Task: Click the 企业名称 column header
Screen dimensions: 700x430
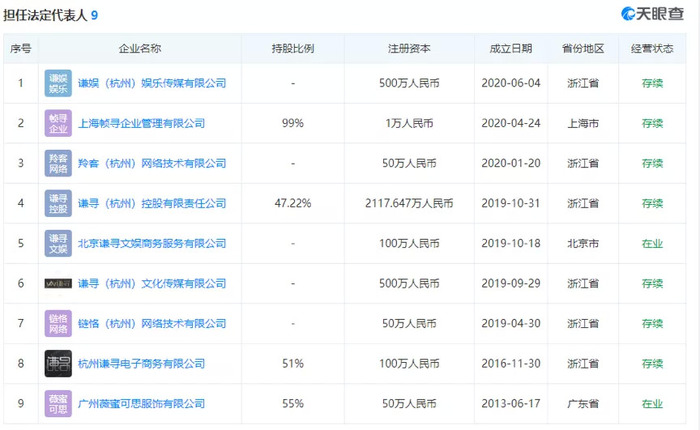Action: 140,49
